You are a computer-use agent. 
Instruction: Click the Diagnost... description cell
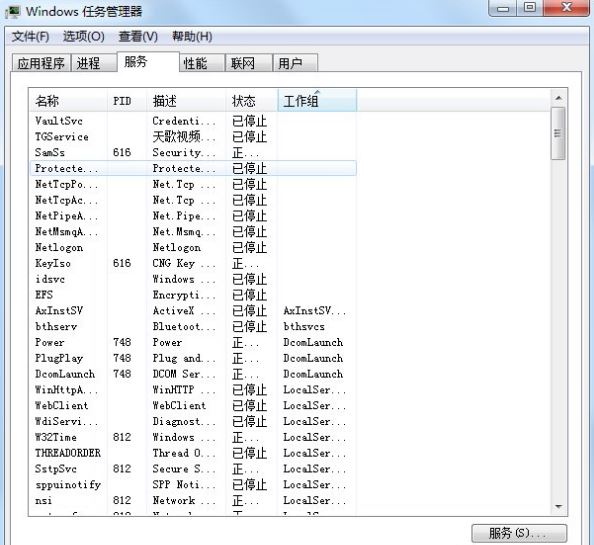pyautogui.click(x=184, y=422)
